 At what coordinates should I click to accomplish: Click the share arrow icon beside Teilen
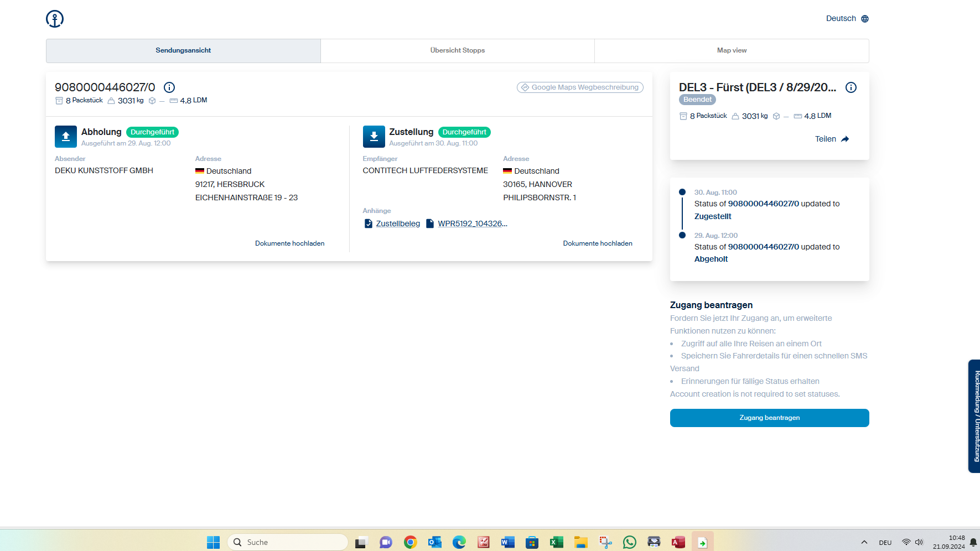845,139
